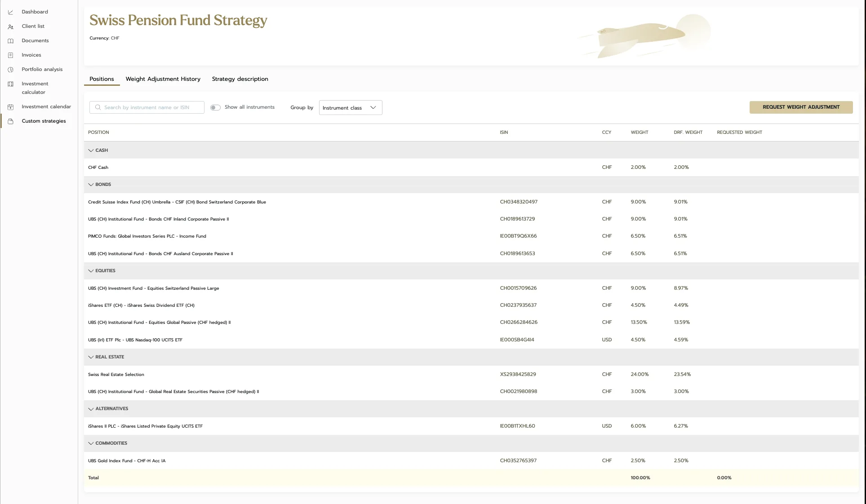
Task: Open Portfolio analysis page
Action: [x=42, y=69]
